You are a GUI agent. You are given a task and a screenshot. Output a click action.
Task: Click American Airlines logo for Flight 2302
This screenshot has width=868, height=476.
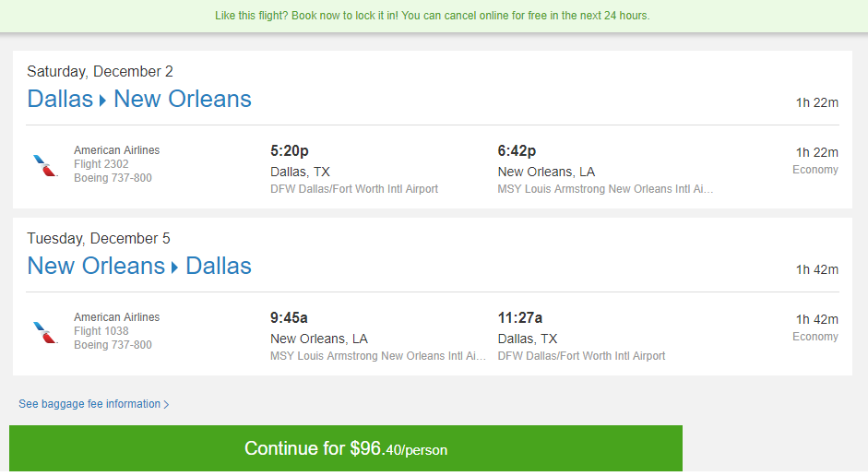click(x=45, y=165)
